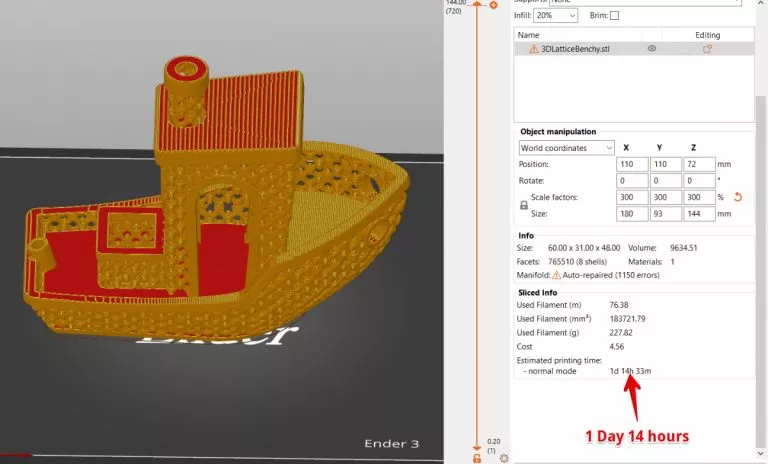Click the Object manipulation heading
This screenshot has height=464, width=768.
click(x=558, y=132)
